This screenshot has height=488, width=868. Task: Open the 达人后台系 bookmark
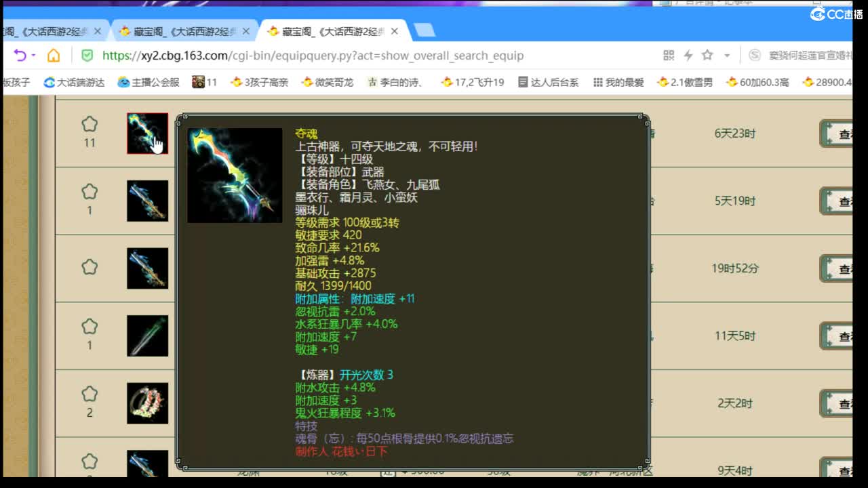point(548,82)
